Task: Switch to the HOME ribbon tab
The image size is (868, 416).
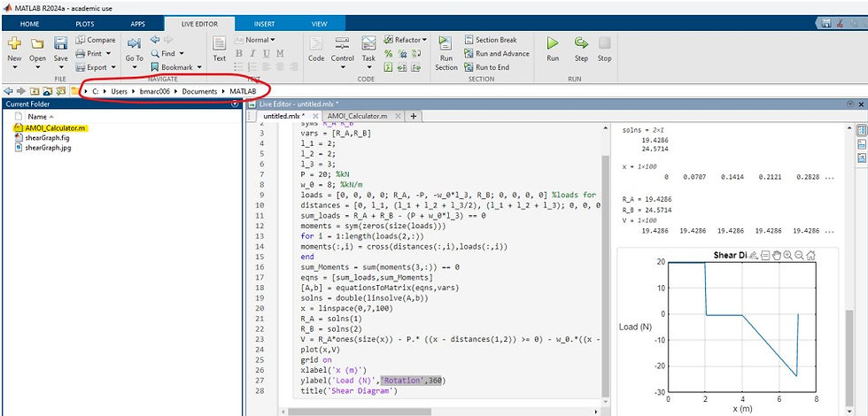Action: tap(29, 24)
